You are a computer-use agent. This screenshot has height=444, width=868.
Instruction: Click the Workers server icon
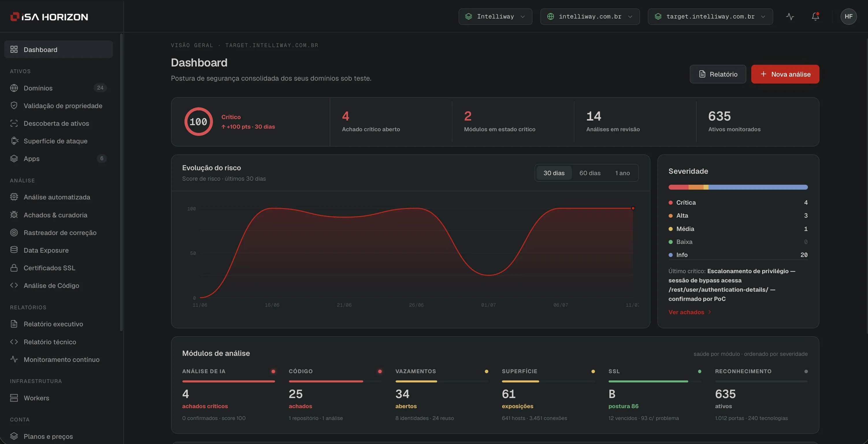tap(14, 398)
